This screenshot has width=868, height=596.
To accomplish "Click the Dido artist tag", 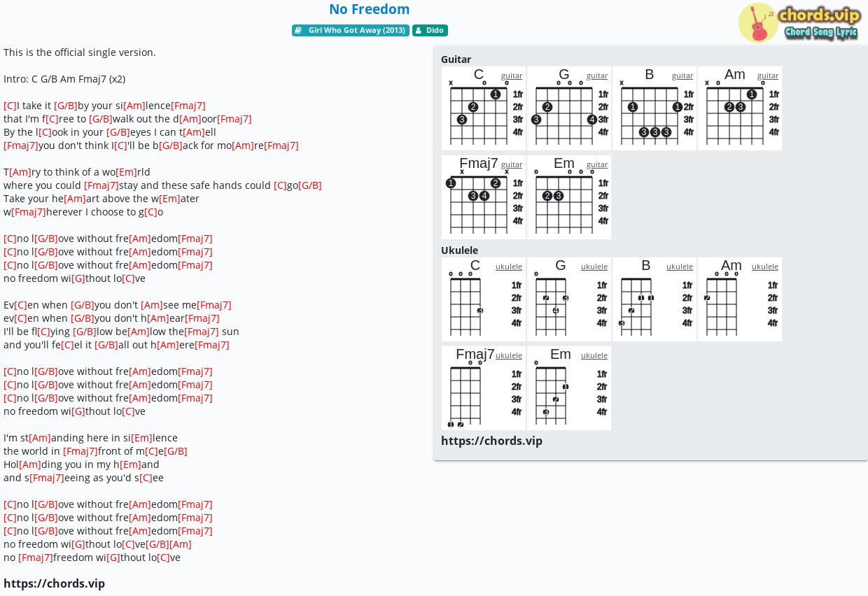I will pyautogui.click(x=430, y=30).
